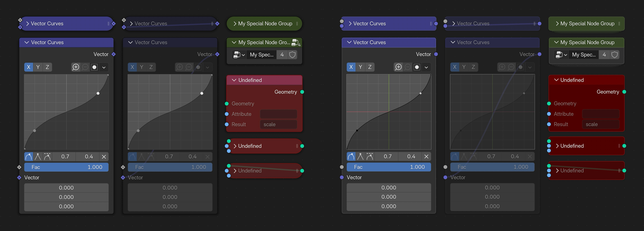Viewport: 644px width, 231px height.
Task: Click clipping dot icon in bright circle-socket Vector Curves
Action: [417, 67]
